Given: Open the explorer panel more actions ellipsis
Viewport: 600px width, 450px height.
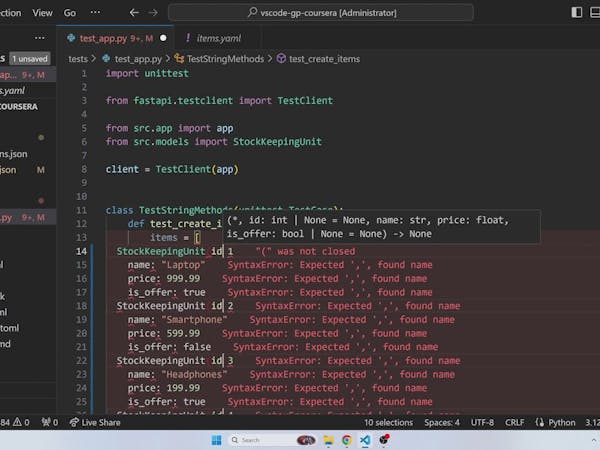Looking at the screenshot, I should pos(39,38).
